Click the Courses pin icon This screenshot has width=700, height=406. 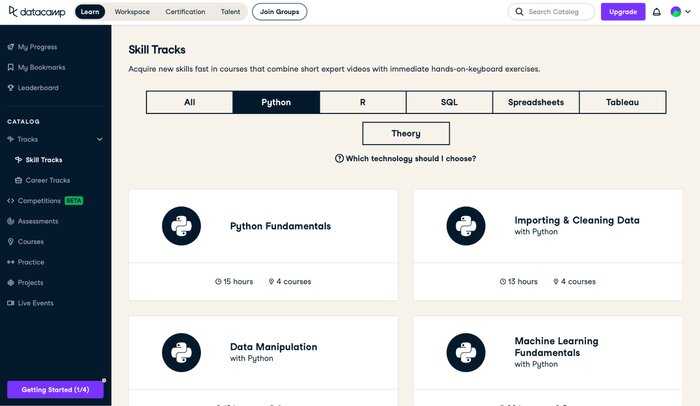point(11,242)
